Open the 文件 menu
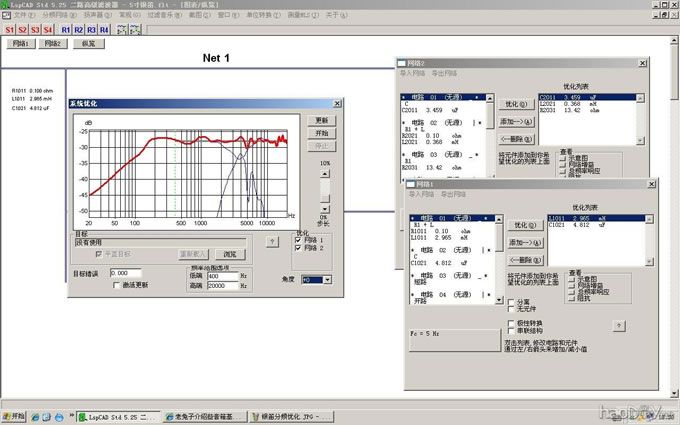The image size is (680, 425). (x=23, y=16)
